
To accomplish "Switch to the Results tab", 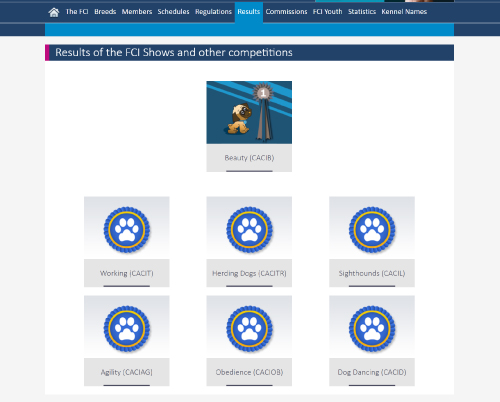I will 249,12.
